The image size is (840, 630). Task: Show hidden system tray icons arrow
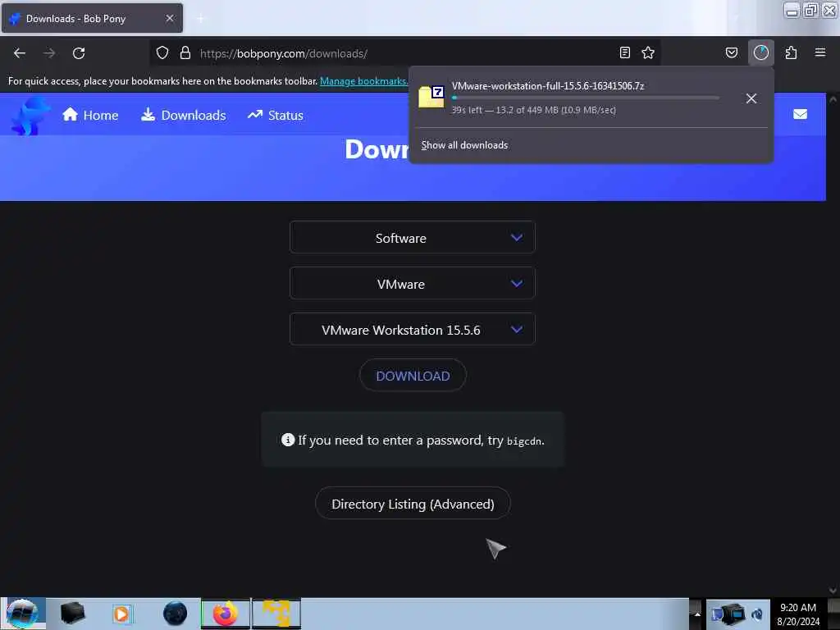(x=697, y=614)
